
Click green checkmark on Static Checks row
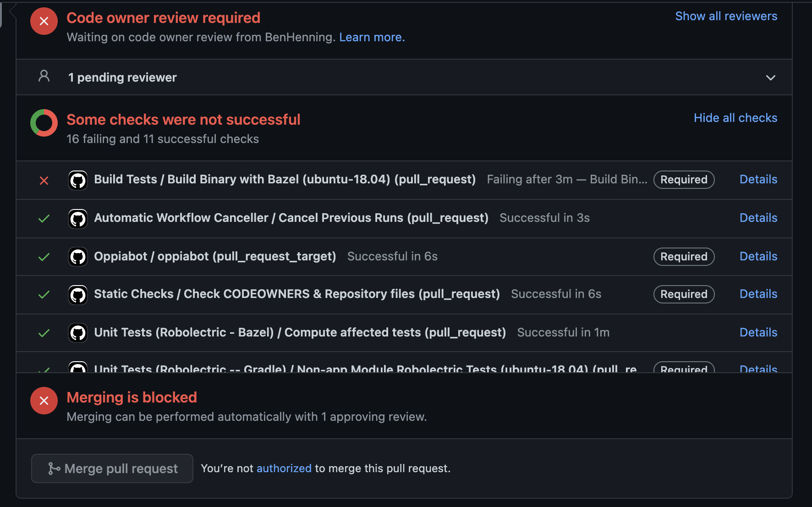[44, 295]
